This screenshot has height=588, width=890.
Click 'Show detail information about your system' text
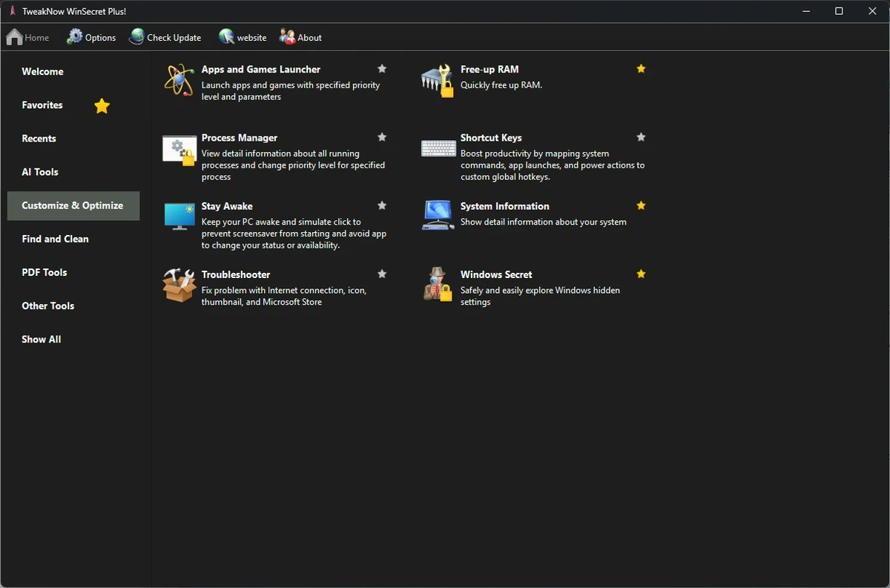pos(544,222)
